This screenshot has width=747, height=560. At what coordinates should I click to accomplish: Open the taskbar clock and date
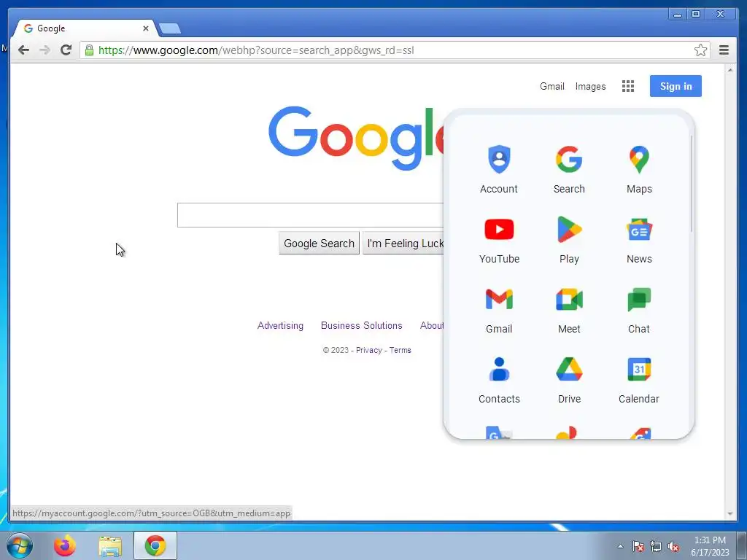710,546
